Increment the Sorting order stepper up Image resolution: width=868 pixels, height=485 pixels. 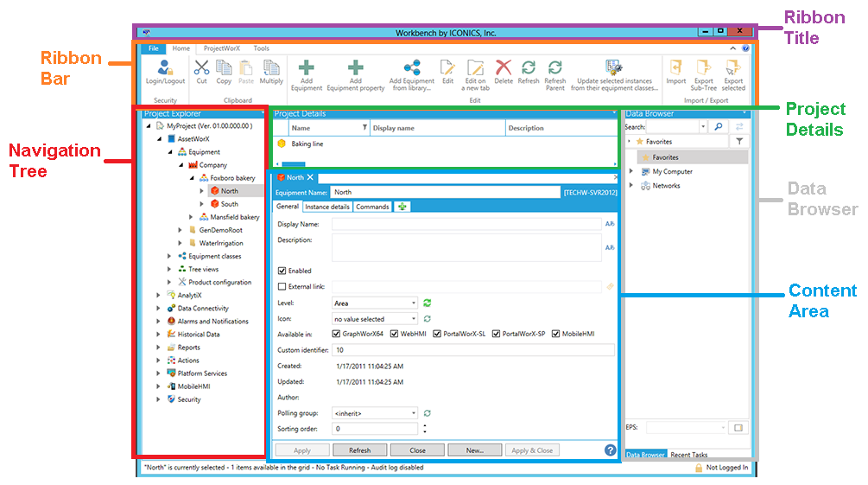click(424, 424)
